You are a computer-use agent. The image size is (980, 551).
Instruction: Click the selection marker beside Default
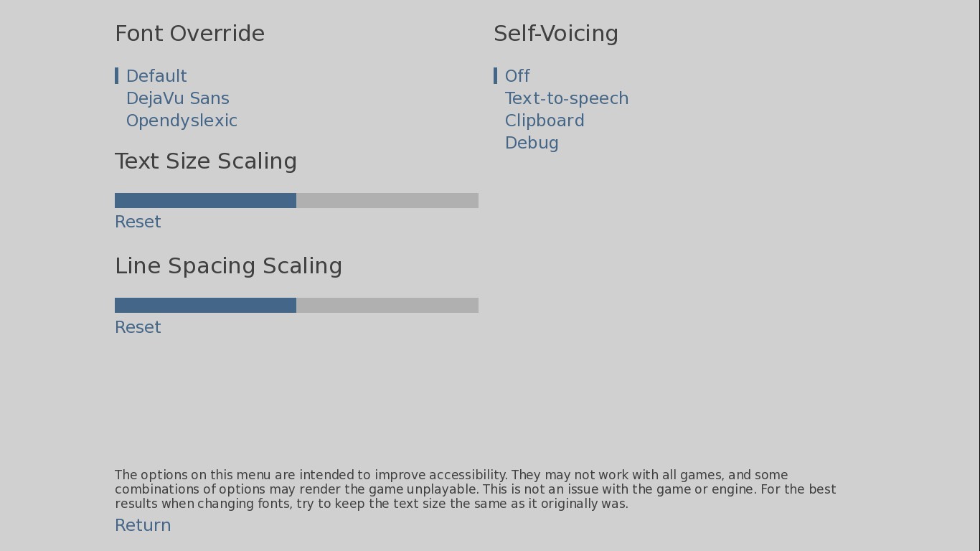(116, 76)
